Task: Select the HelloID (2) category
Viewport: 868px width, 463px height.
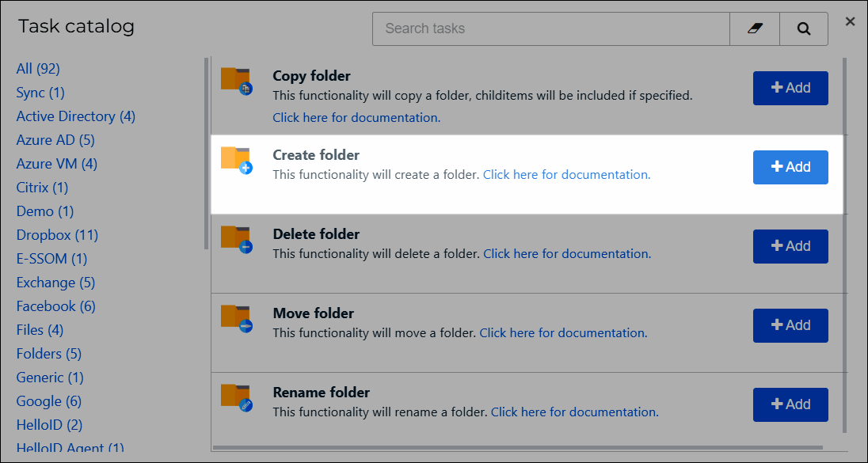Action: [x=49, y=425]
